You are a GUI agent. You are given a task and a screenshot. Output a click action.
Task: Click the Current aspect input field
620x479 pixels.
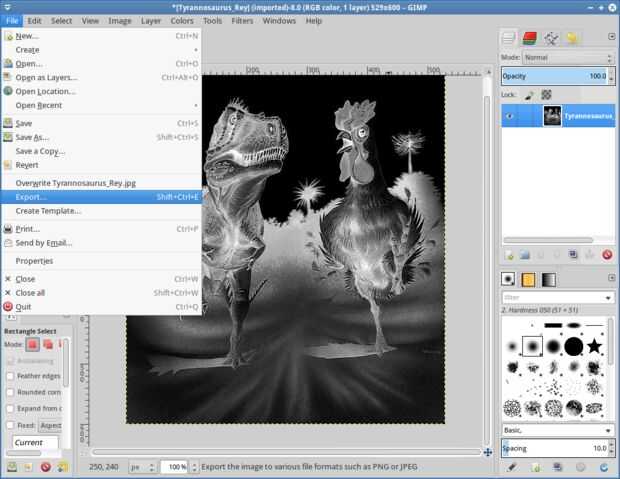[x=36, y=443]
